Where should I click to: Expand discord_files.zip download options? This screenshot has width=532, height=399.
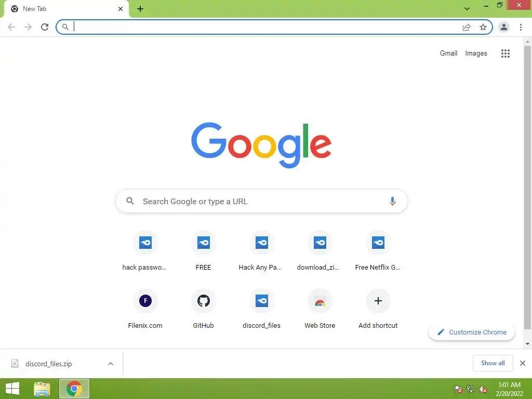coord(111,364)
